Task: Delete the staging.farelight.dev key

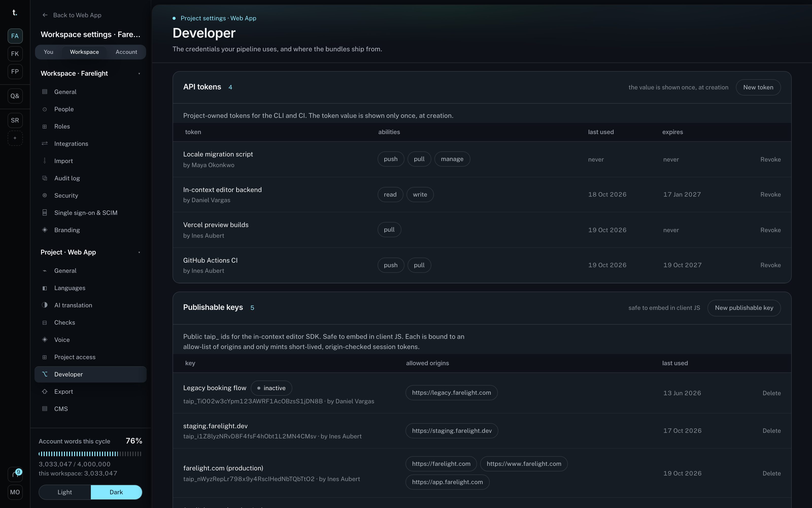Action: pos(771,431)
